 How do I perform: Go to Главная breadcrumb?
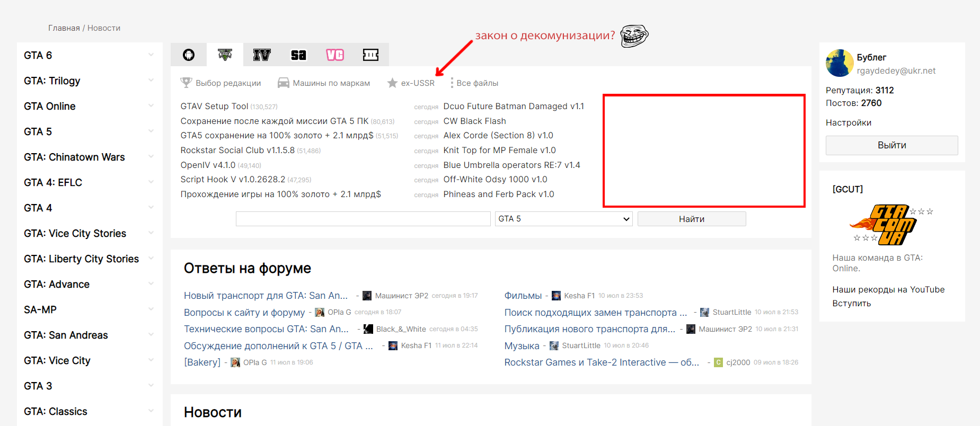pos(64,28)
